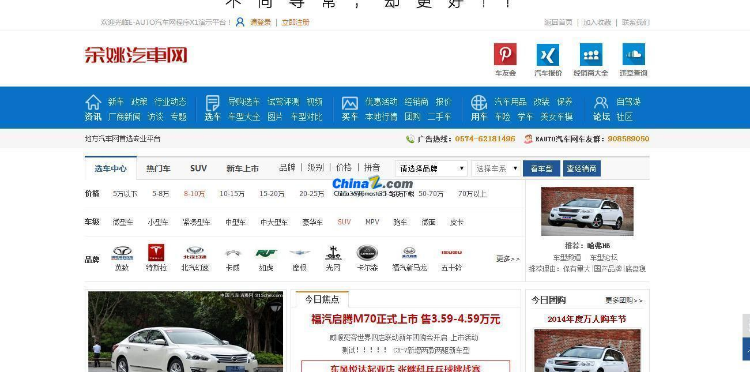The image size is (750, 372).
Task: Filter price by 50-70万
Action: tap(431, 194)
